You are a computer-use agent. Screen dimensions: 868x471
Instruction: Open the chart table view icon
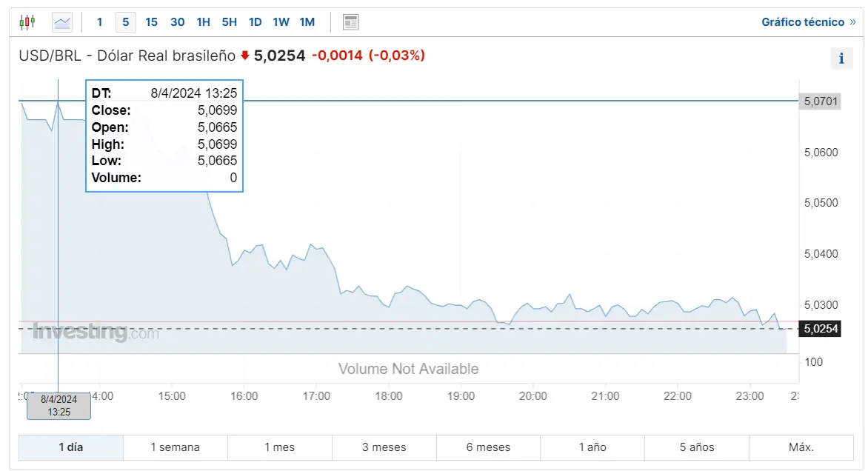(351, 22)
